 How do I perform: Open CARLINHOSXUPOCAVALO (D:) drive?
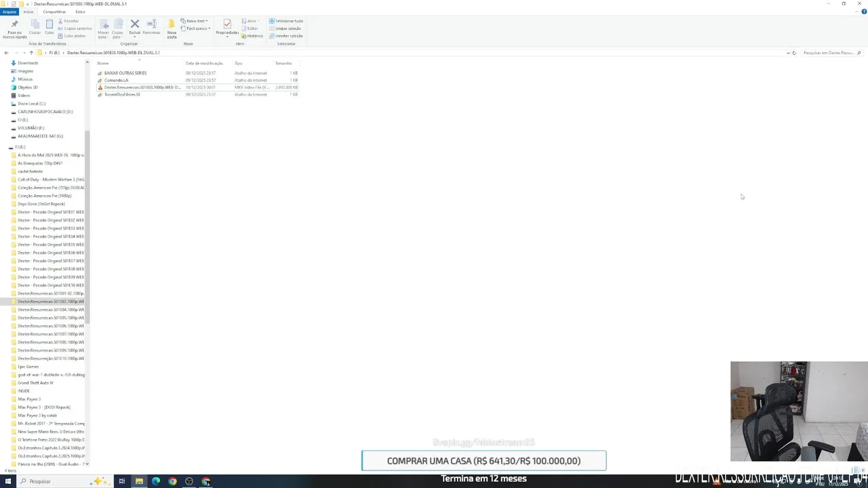point(45,112)
